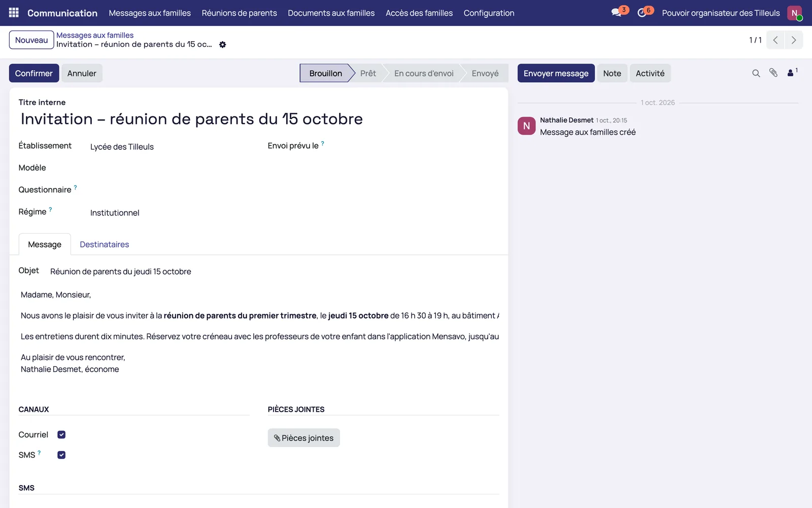Follow the Messages aux familles breadcrumb link
The height and width of the screenshot is (508, 812).
click(x=95, y=35)
